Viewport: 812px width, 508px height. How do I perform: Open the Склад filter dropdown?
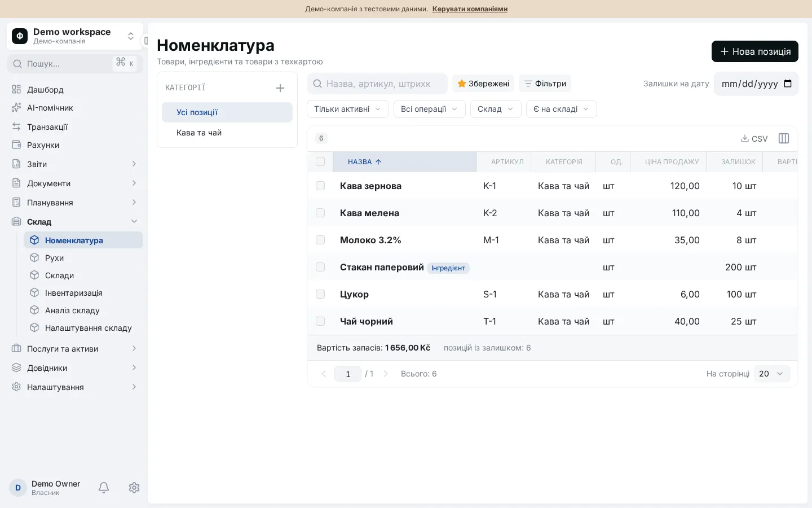(496, 109)
